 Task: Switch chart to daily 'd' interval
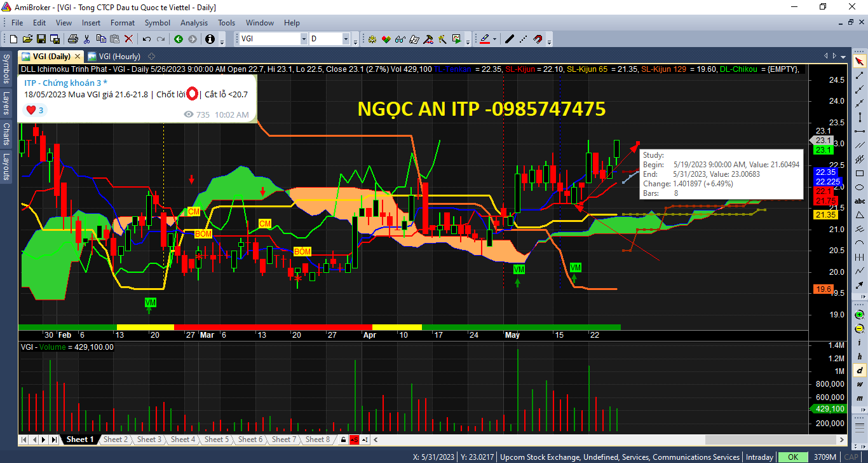860,370
